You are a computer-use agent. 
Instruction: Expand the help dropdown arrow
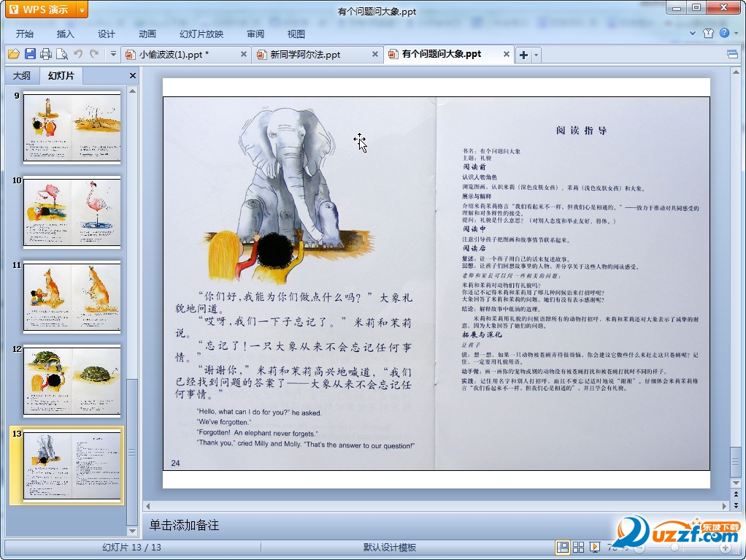pyautogui.click(x=736, y=34)
